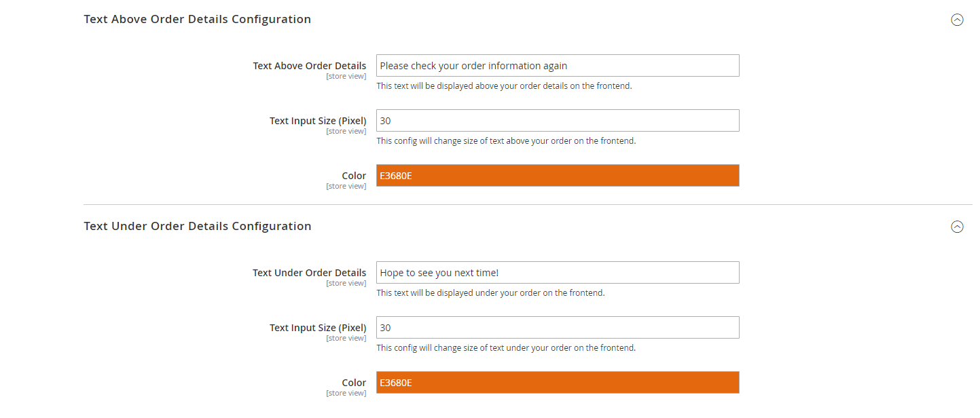Click the Text Above Order Details Configuration heading
Viewport: 980px width, 418px height.
(x=197, y=19)
